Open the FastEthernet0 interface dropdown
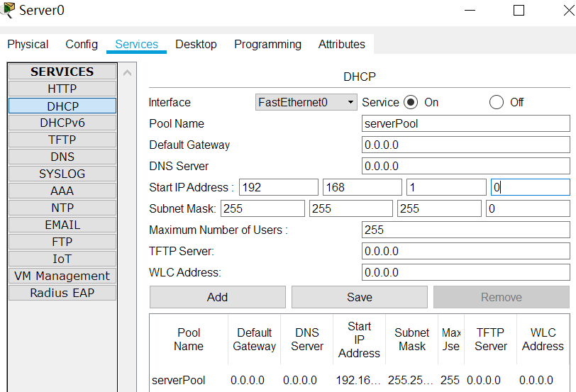The image size is (576, 392). click(x=306, y=102)
